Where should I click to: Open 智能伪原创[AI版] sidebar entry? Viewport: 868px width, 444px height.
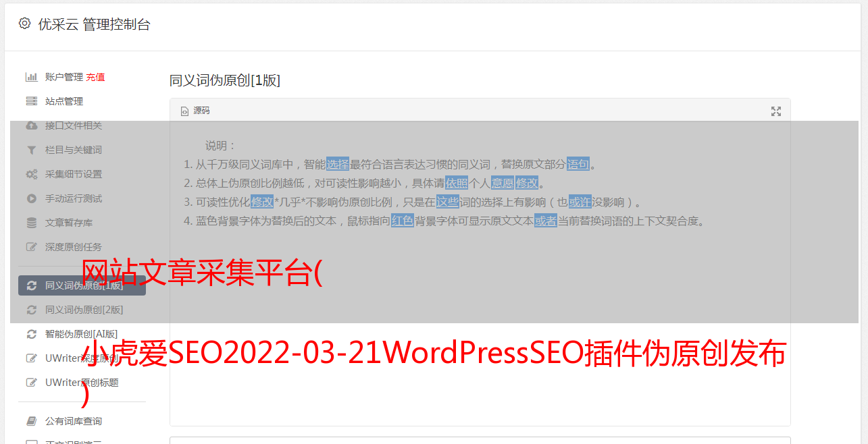(82, 334)
